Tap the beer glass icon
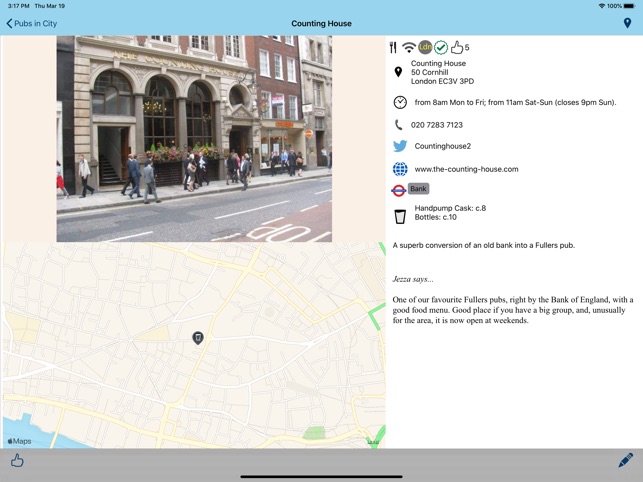Viewport: 643px width, 482px height. pyautogui.click(x=400, y=214)
